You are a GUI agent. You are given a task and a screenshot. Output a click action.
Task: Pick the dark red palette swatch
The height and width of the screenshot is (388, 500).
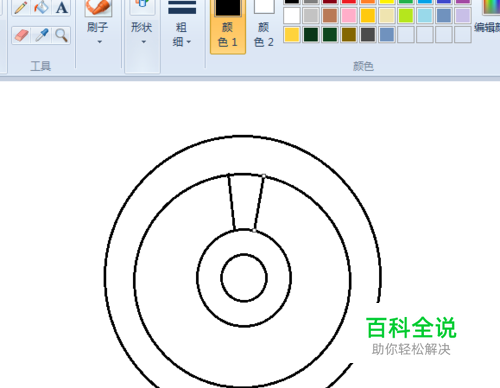pos(330,1)
